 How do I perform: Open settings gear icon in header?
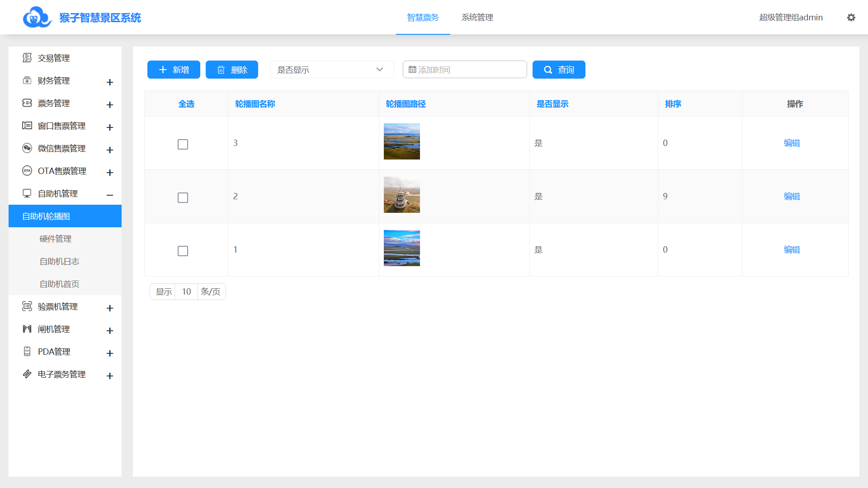click(x=851, y=17)
